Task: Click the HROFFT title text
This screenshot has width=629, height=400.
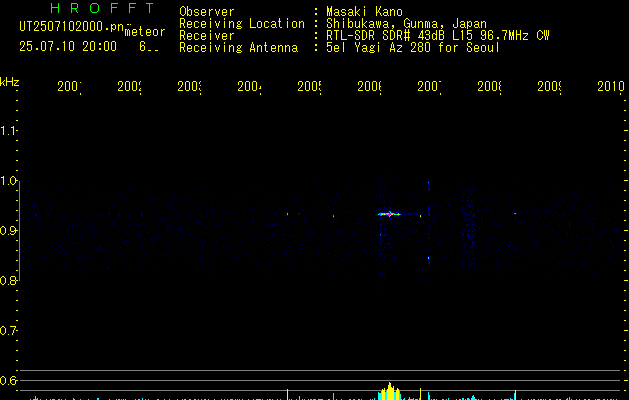Action: [x=102, y=8]
